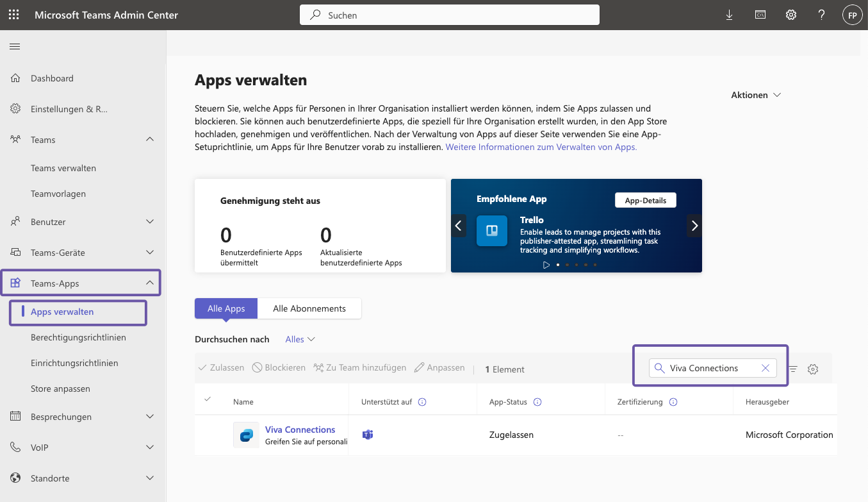This screenshot has width=868, height=502.
Task: Show next featured app with right arrow
Action: coord(694,226)
